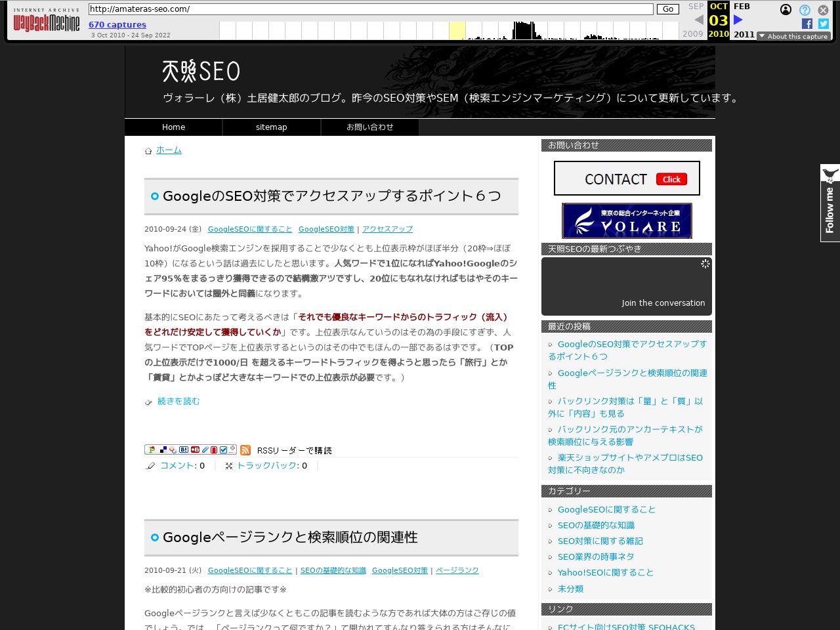Screen dimensions: 840x630
Task: Share the capture via the Facebook icon
Action: click(806, 24)
